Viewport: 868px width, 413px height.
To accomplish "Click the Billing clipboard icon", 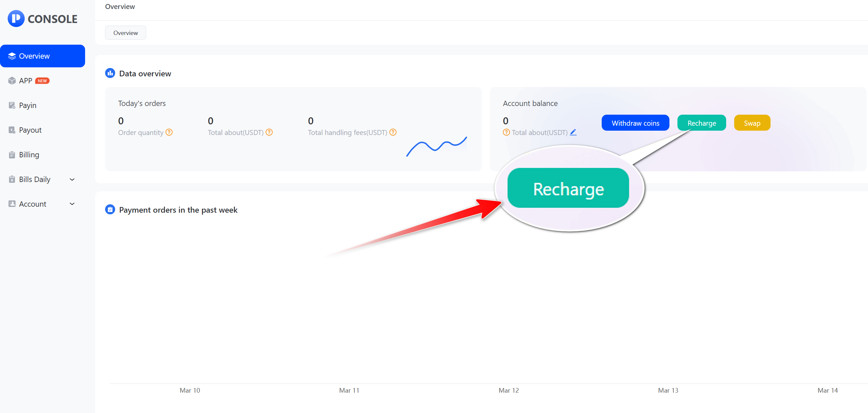I will coord(12,154).
